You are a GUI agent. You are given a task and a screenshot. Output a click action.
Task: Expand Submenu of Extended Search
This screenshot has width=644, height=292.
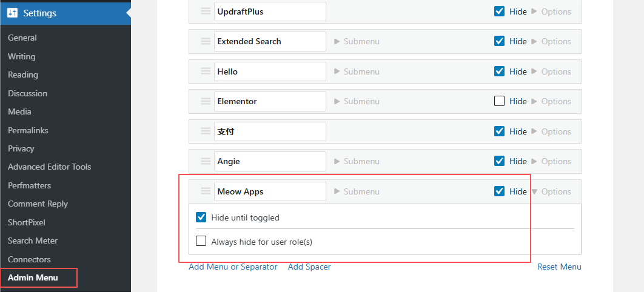357,41
